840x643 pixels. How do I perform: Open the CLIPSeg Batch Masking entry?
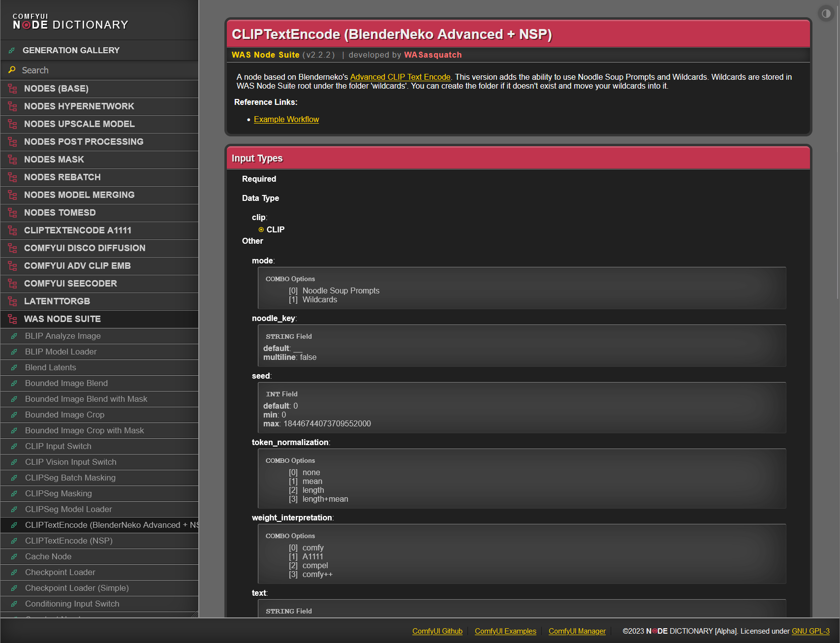click(x=99, y=478)
